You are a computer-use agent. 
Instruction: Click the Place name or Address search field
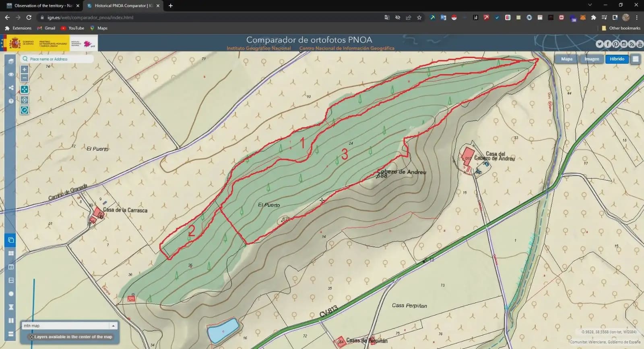tap(60, 59)
